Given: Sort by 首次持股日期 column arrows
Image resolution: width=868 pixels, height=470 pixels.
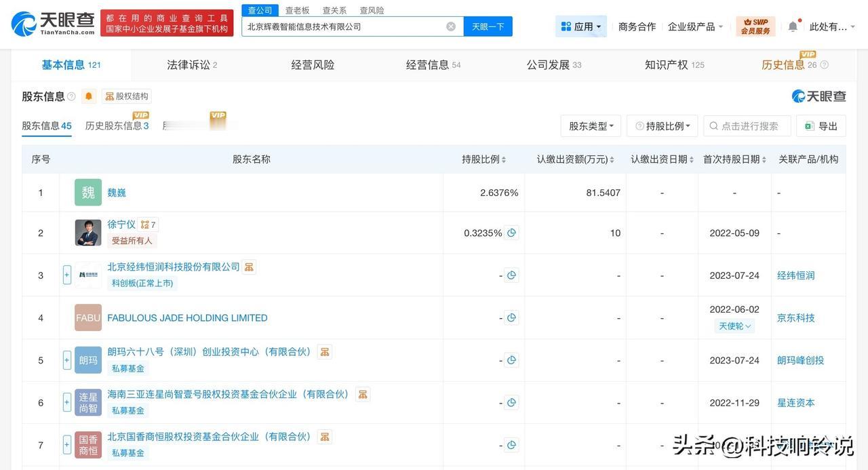Looking at the screenshot, I should point(764,160).
